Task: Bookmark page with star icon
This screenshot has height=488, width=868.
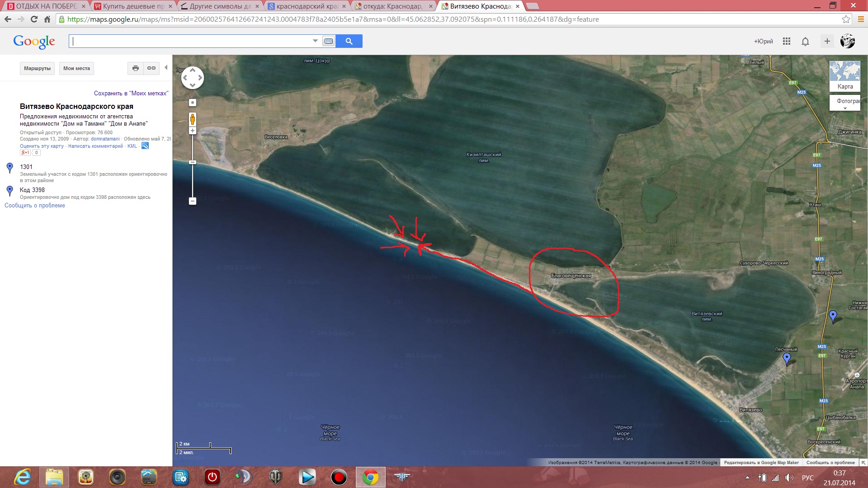Action: point(846,19)
